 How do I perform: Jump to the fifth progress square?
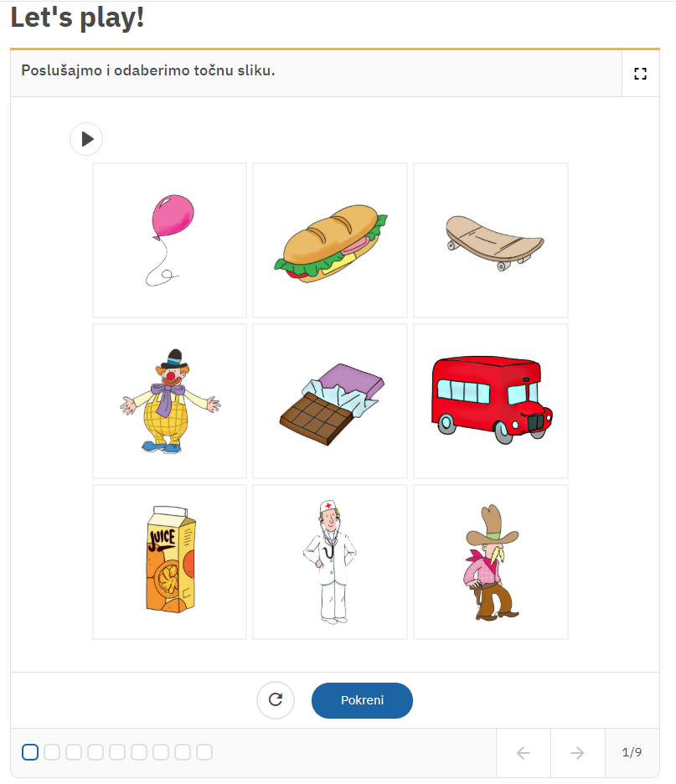click(x=117, y=752)
